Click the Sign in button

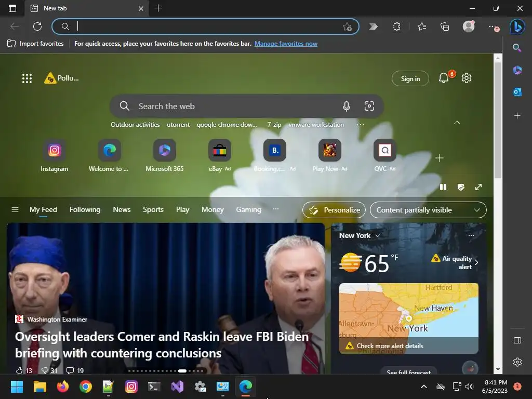tap(410, 79)
